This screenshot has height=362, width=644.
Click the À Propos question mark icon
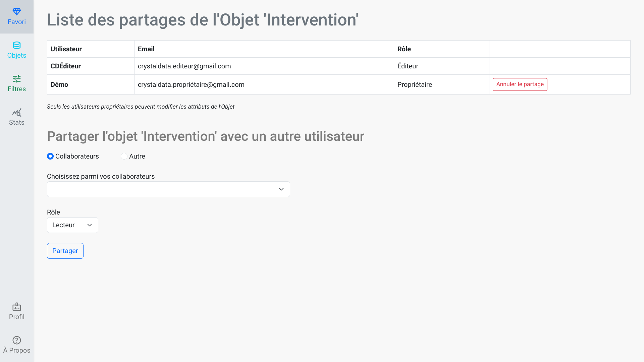point(17,340)
